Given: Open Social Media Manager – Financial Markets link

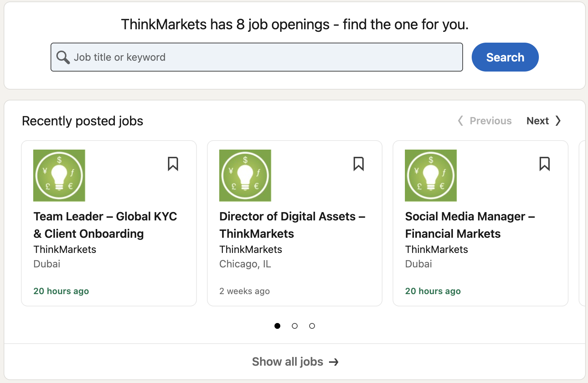Looking at the screenshot, I should (470, 225).
